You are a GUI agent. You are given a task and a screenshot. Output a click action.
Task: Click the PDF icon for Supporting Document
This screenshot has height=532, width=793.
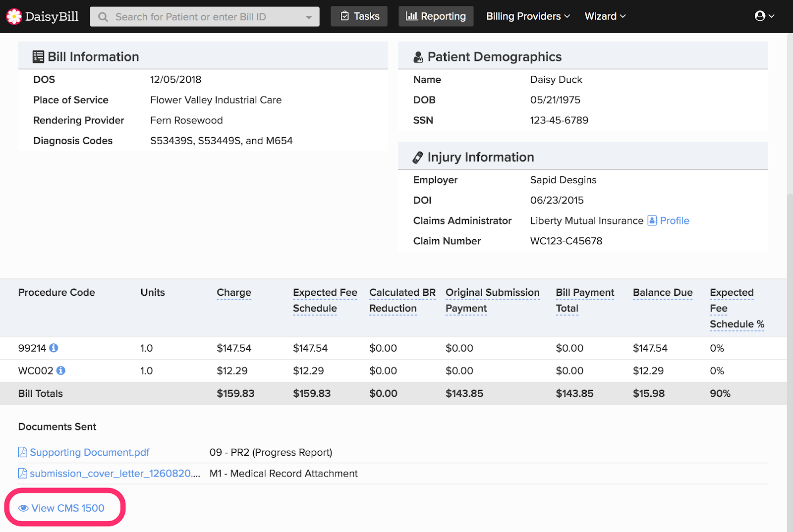click(22, 452)
